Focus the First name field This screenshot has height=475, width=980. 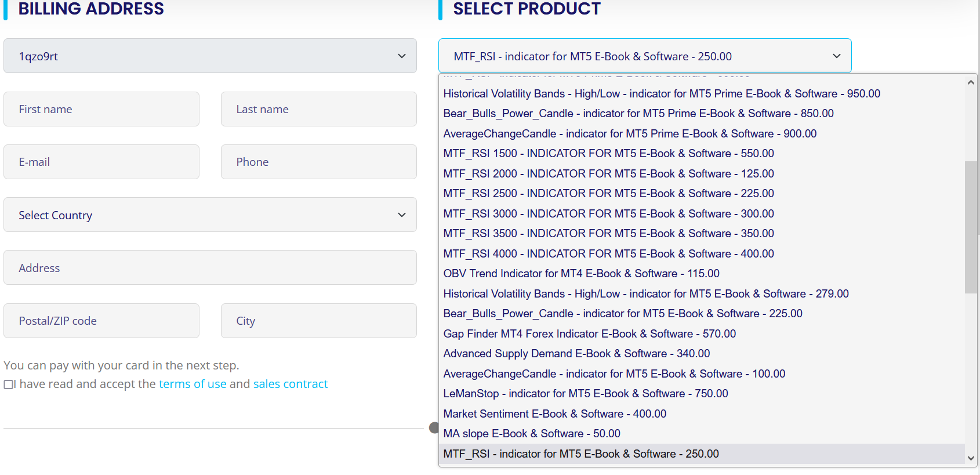(101, 109)
